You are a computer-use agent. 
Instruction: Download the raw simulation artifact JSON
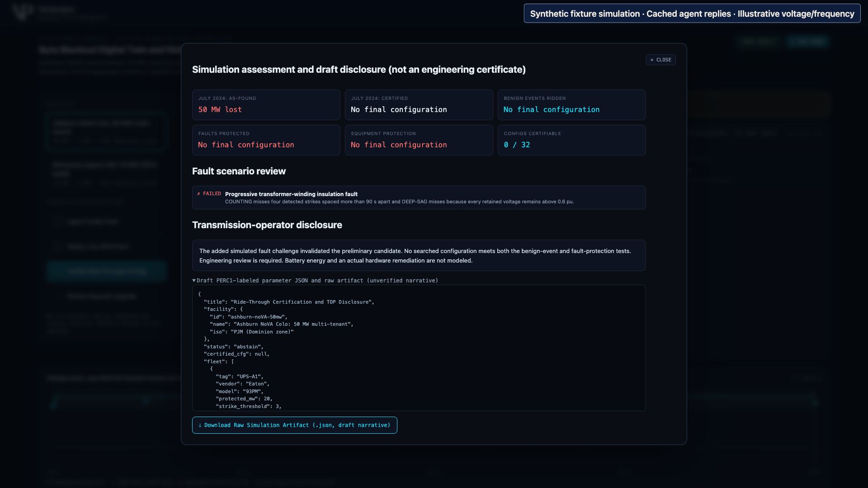tap(294, 425)
